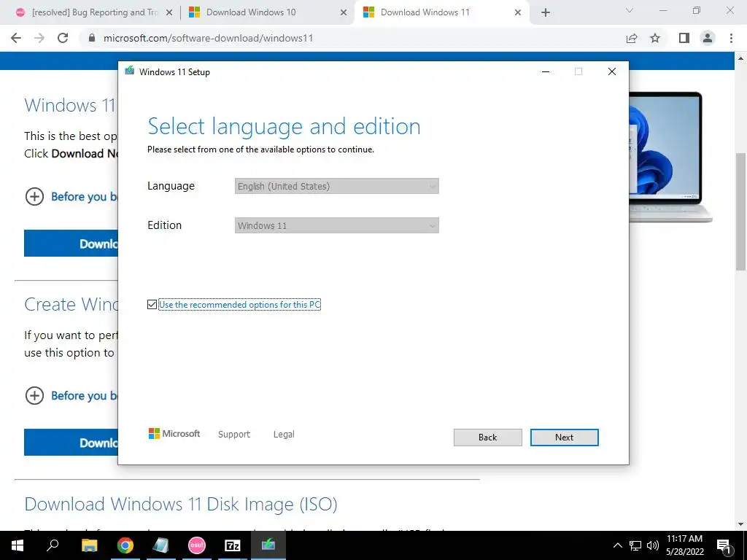Viewport: 747px width, 560px height.
Task: Click the Next button in Setup
Action: 564,437
